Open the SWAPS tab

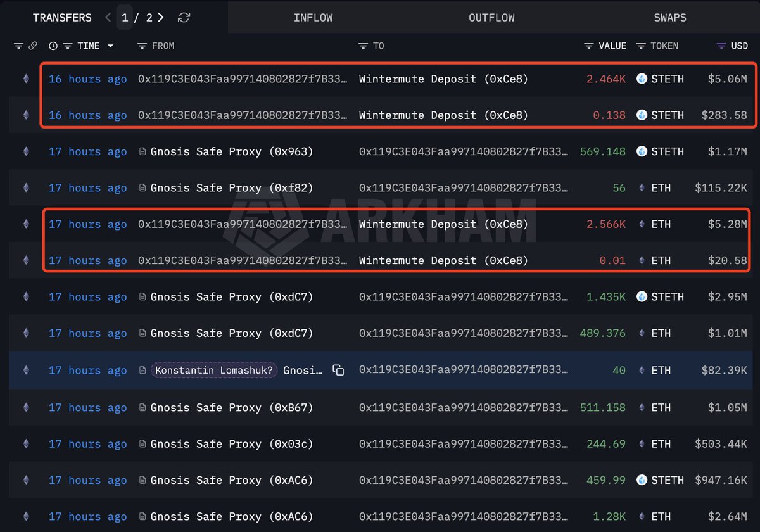point(669,18)
